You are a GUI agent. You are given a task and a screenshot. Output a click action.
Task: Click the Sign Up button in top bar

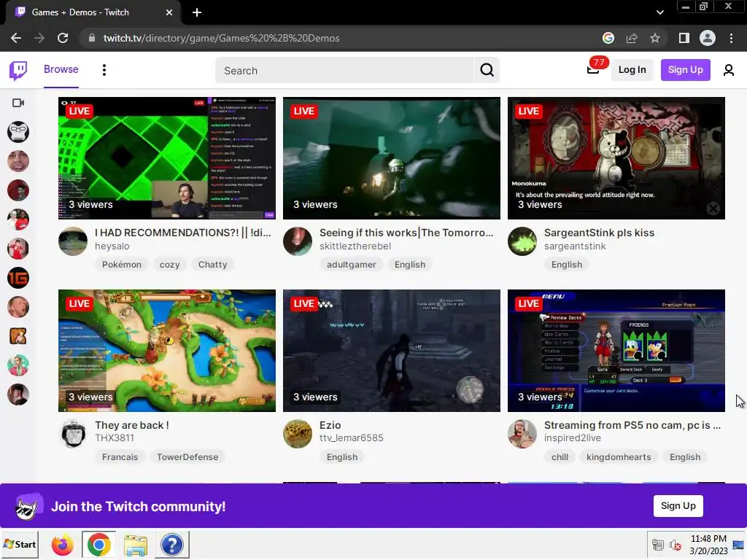[685, 69]
